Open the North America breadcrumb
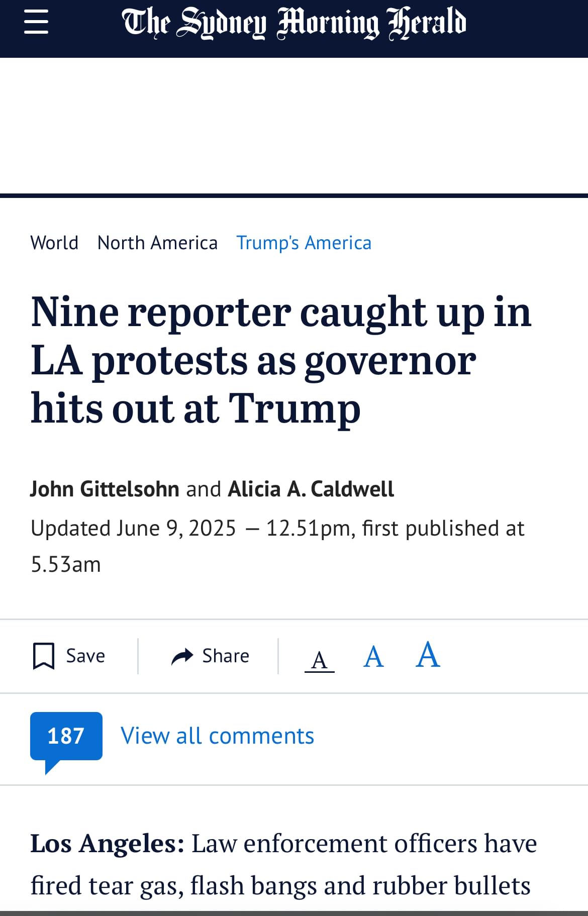 tap(157, 243)
